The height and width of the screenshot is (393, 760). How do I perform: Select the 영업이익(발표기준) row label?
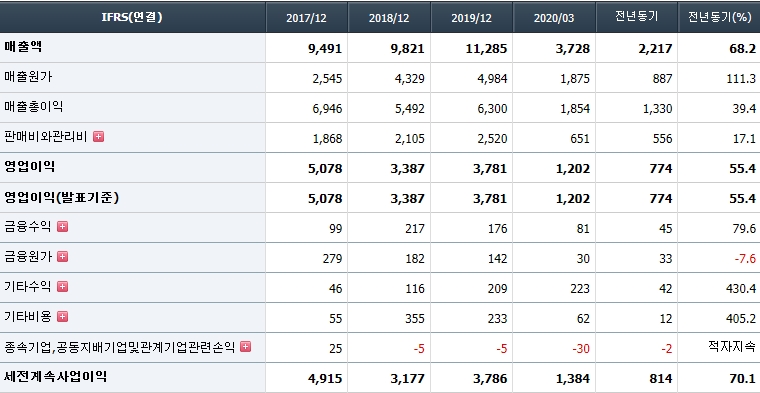click(62, 197)
